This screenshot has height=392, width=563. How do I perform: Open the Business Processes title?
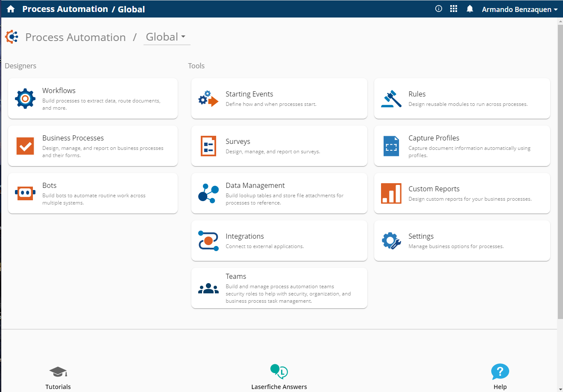pos(73,138)
